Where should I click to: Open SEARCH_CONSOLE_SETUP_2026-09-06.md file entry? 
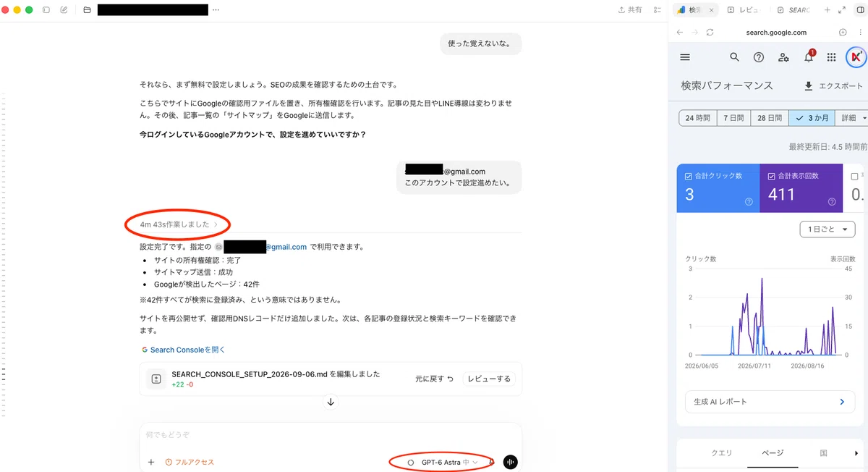(x=276, y=374)
